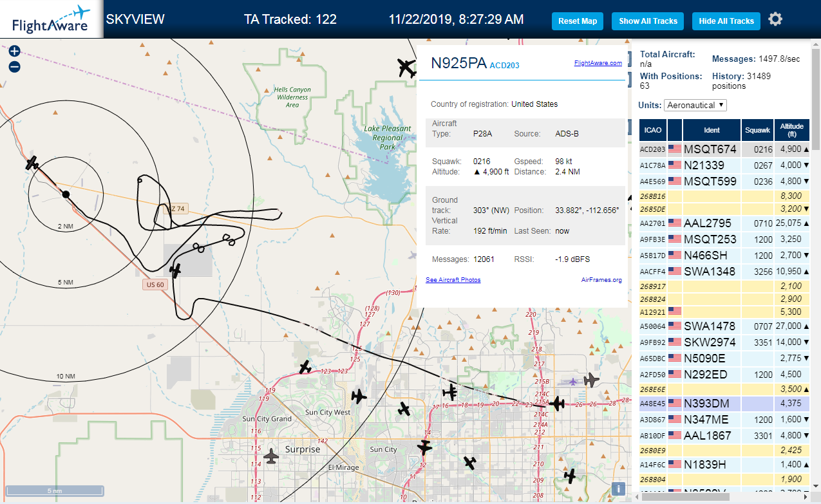This screenshot has height=504, width=821.
Task: Click Hide All Tracks button
Action: point(726,21)
